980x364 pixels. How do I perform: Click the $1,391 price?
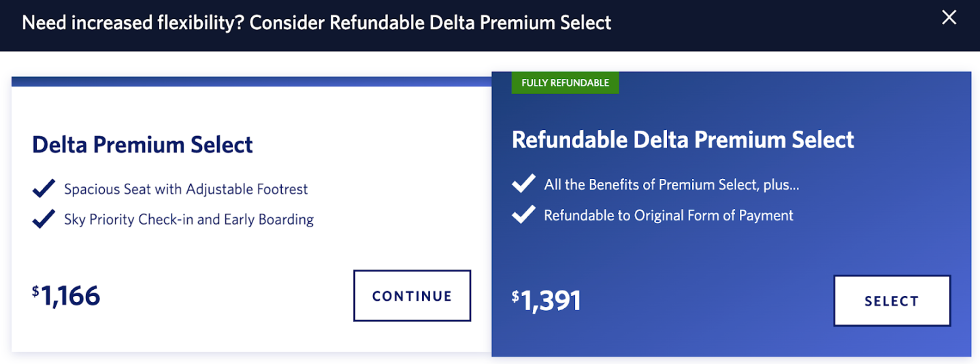(551, 301)
